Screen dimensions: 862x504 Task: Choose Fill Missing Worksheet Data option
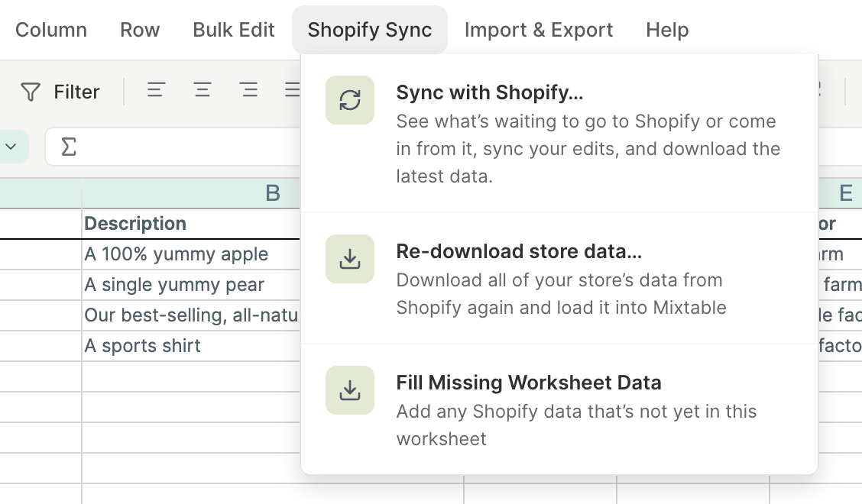pos(559,410)
